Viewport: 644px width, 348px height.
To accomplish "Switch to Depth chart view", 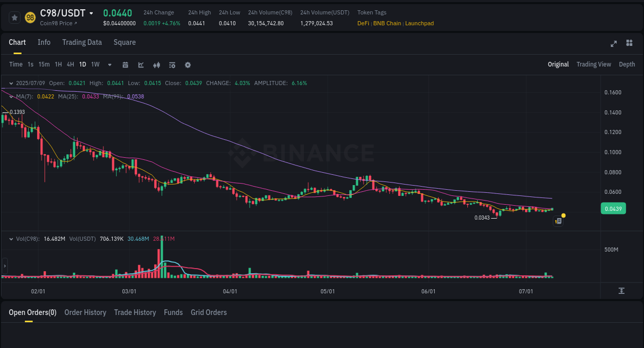I will 627,64.
